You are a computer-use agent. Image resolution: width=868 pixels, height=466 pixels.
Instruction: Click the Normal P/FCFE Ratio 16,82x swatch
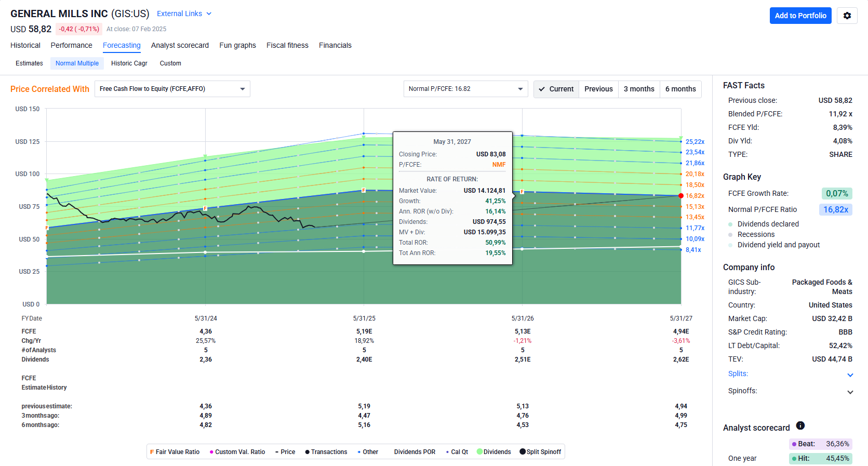click(x=836, y=209)
